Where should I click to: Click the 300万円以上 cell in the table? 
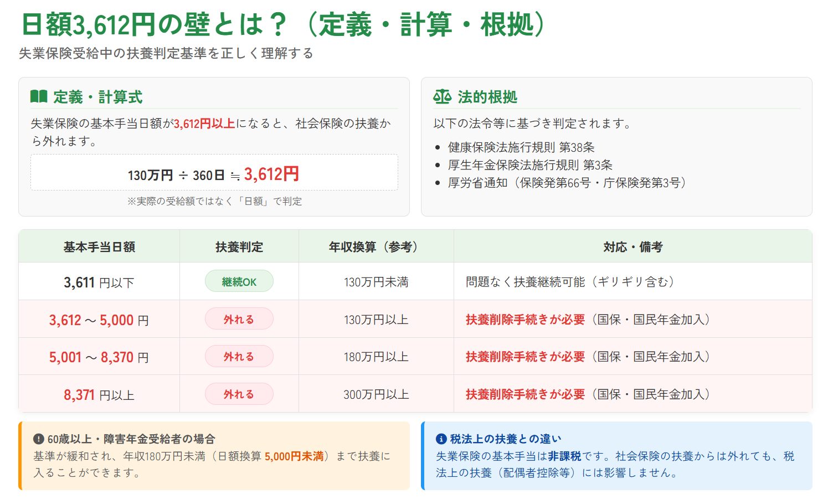point(376,394)
